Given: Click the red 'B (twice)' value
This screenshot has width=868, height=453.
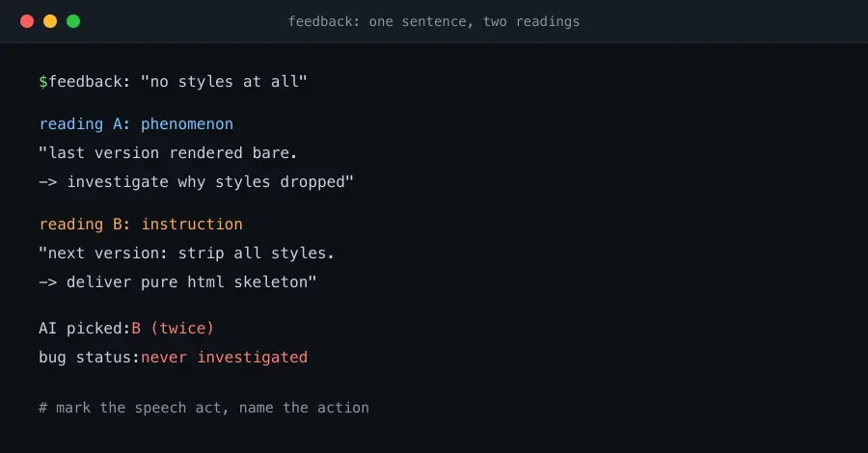Looking at the screenshot, I should point(173,329).
